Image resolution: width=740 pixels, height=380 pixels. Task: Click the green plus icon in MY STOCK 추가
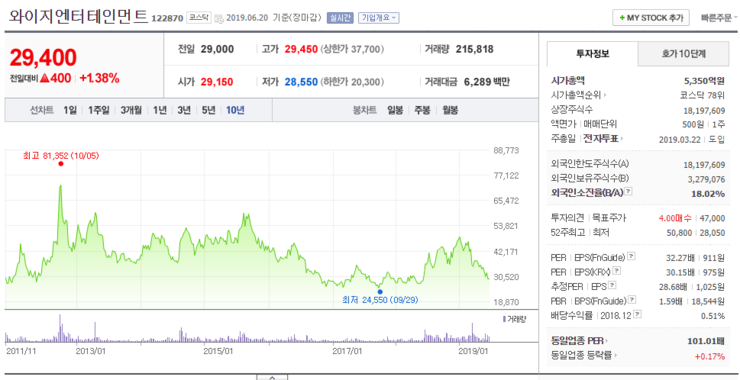click(x=622, y=18)
